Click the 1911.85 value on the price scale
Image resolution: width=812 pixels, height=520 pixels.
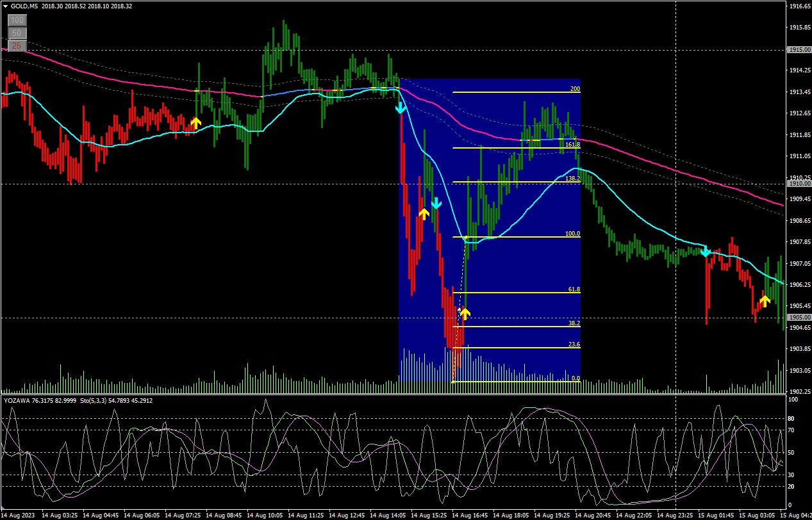(x=799, y=135)
